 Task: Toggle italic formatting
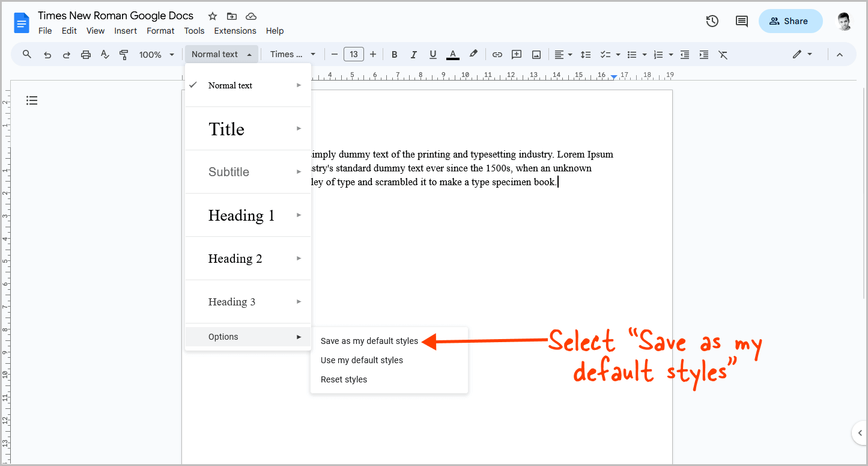click(413, 54)
